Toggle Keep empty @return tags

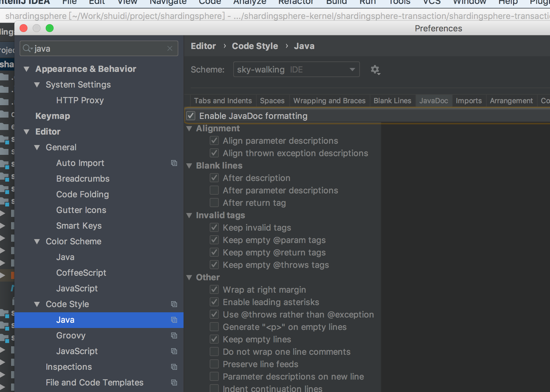pos(214,253)
